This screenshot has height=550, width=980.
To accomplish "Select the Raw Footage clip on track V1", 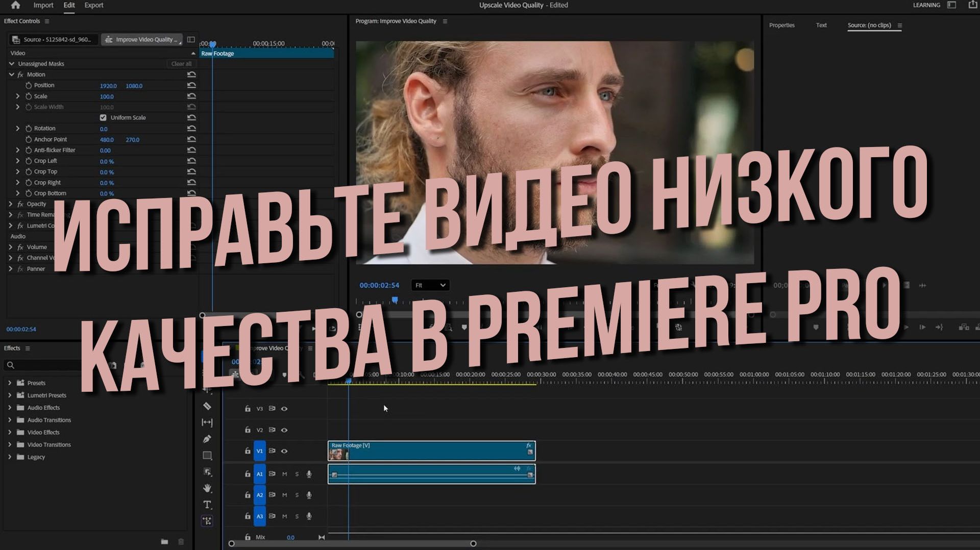I will click(x=431, y=451).
